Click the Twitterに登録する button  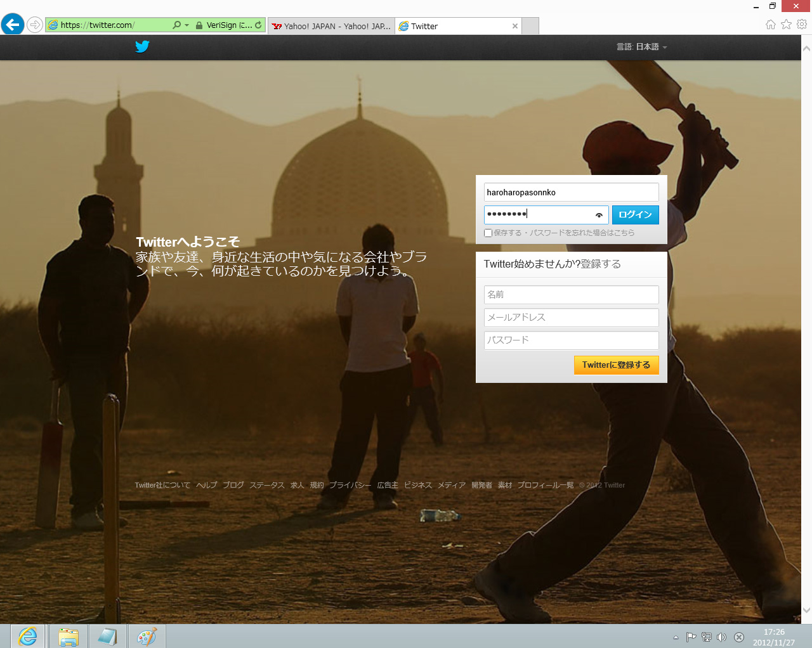(x=616, y=365)
